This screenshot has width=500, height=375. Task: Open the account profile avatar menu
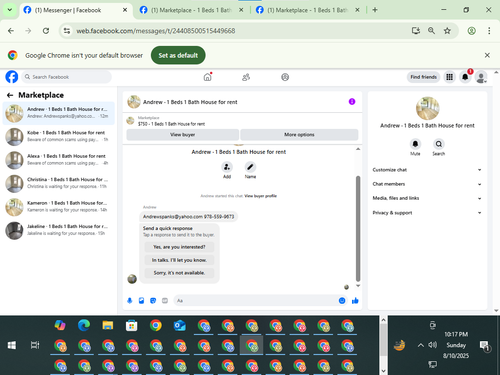[x=481, y=77]
